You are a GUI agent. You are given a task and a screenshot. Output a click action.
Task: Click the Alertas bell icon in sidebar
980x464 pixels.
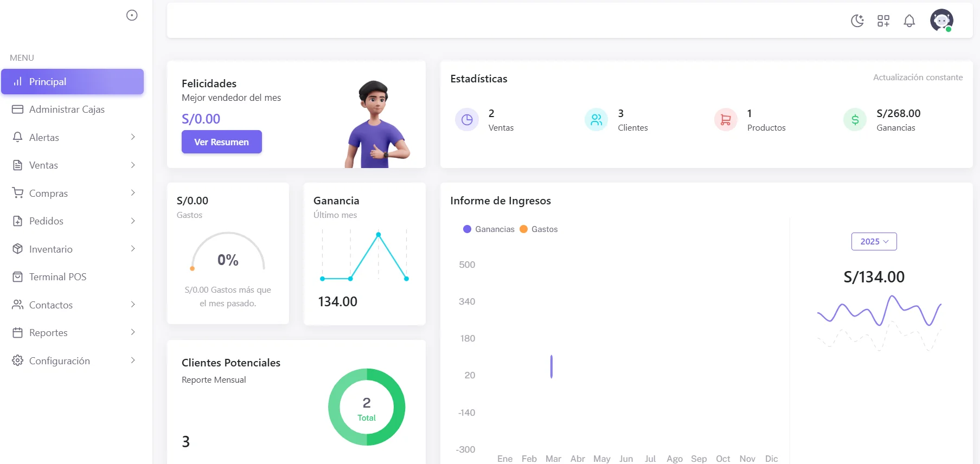(x=18, y=137)
